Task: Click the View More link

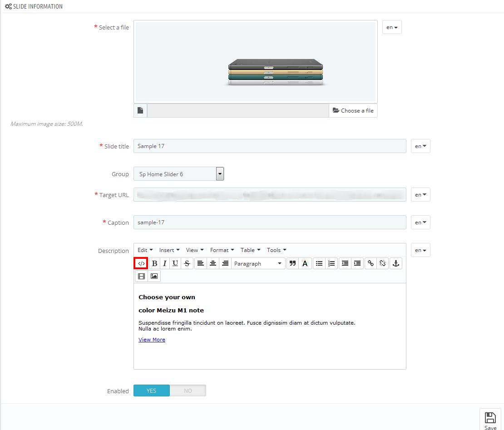Action: (x=152, y=340)
